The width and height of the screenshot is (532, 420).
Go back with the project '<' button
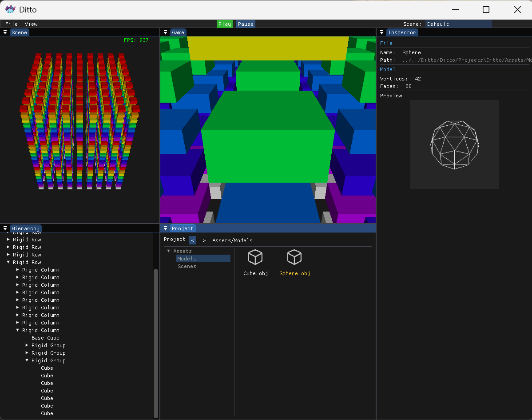[192, 240]
